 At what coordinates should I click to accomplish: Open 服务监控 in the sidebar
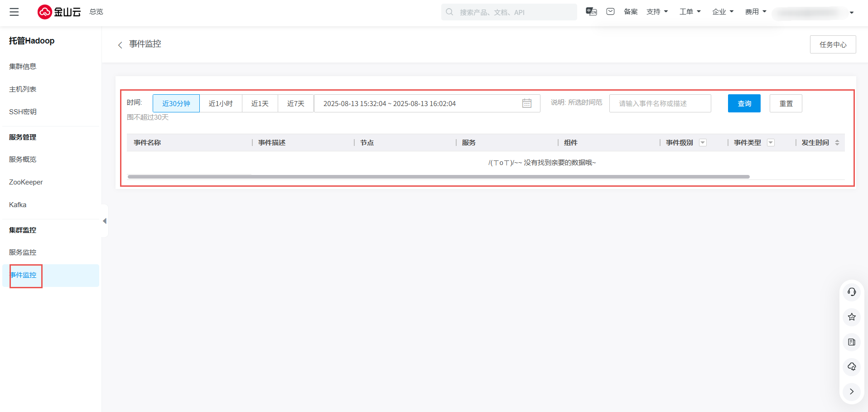point(23,252)
